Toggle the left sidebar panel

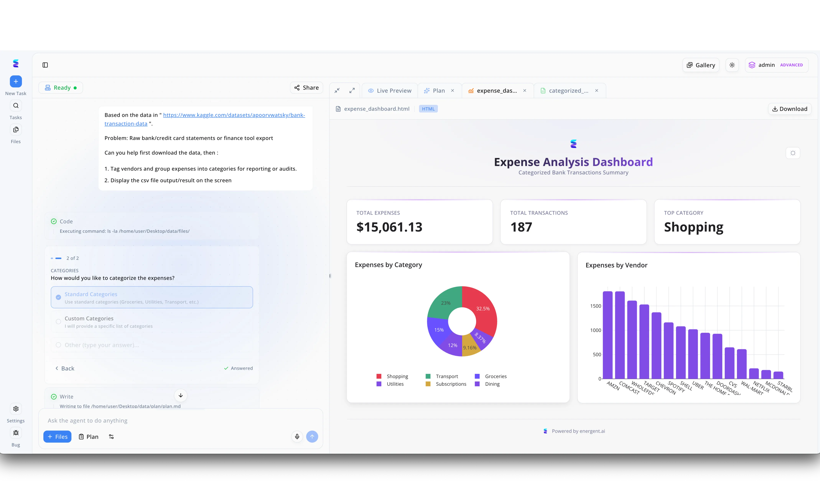click(x=45, y=65)
